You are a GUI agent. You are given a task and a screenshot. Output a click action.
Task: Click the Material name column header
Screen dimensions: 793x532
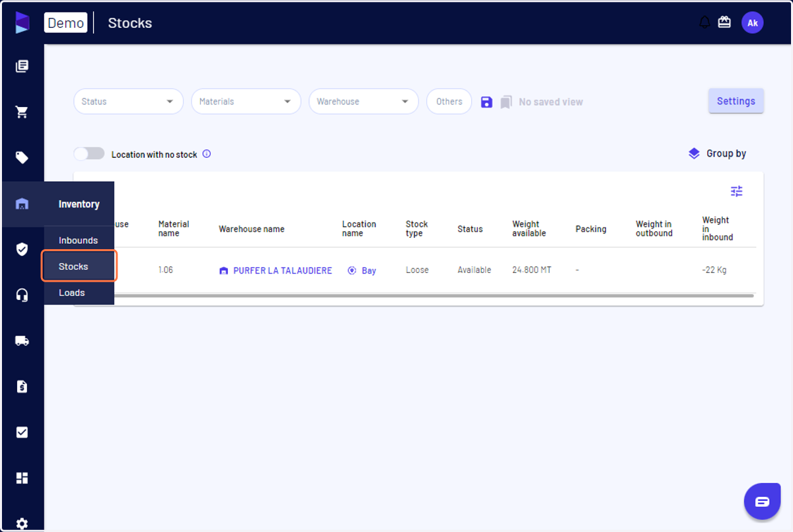pyautogui.click(x=174, y=229)
